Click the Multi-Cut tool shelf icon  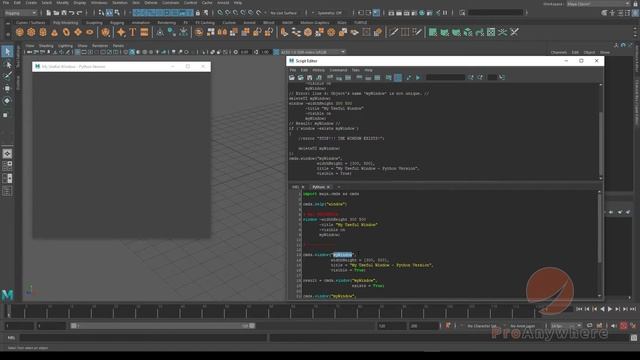(x=393, y=32)
